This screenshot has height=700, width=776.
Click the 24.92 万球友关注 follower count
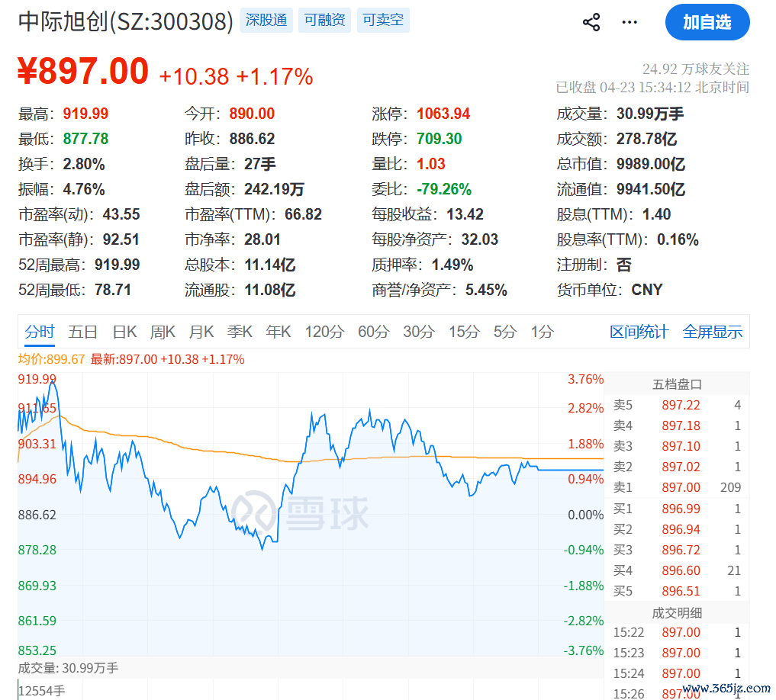[x=696, y=69]
